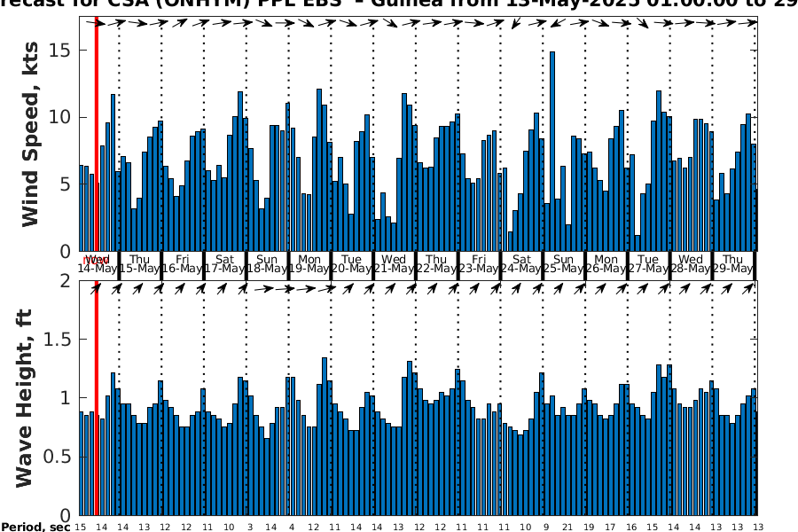Pick the "Wed 21-May" date label
Image resolution: width=798 pixels, height=532 pixels.
[x=394, y=263]
